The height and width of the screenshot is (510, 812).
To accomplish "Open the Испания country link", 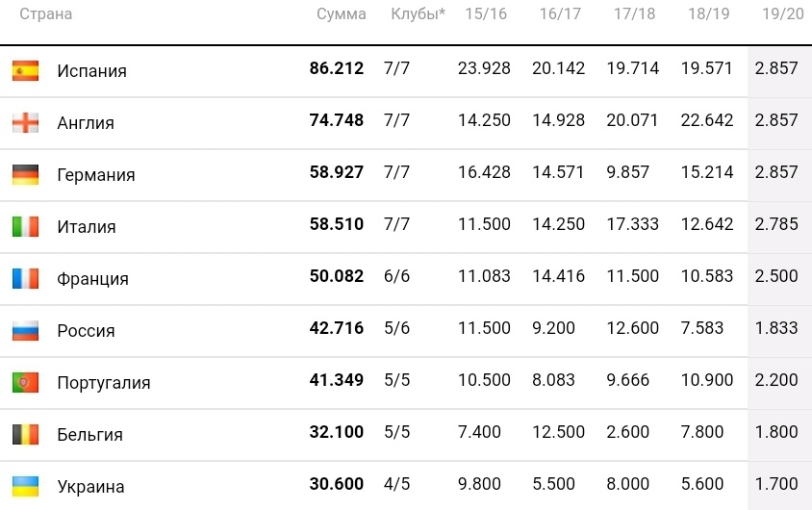I will [x=91, y=71].
